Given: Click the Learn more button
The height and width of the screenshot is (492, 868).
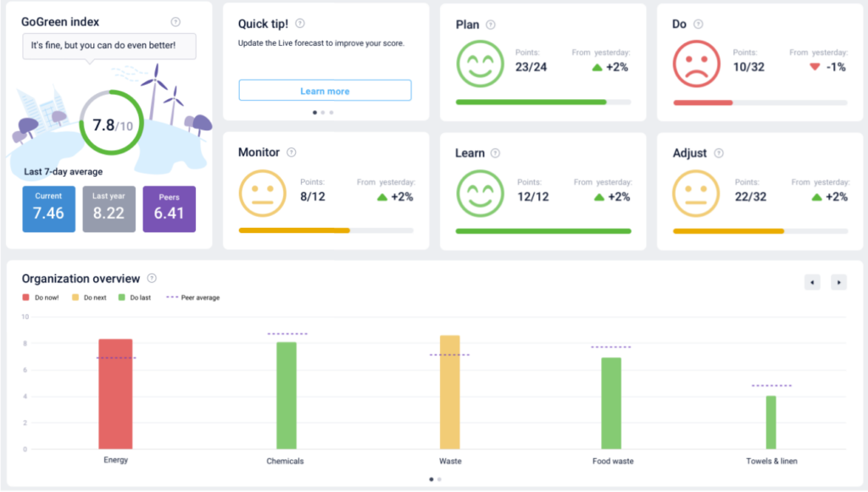Looking at the screenshot, I should pos(325,91).
